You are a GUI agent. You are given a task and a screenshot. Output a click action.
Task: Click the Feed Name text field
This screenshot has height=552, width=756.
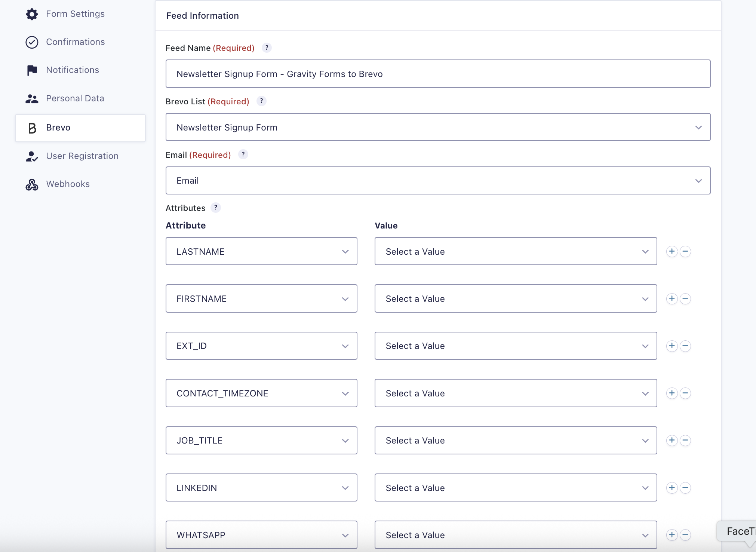tap(438, 74)
